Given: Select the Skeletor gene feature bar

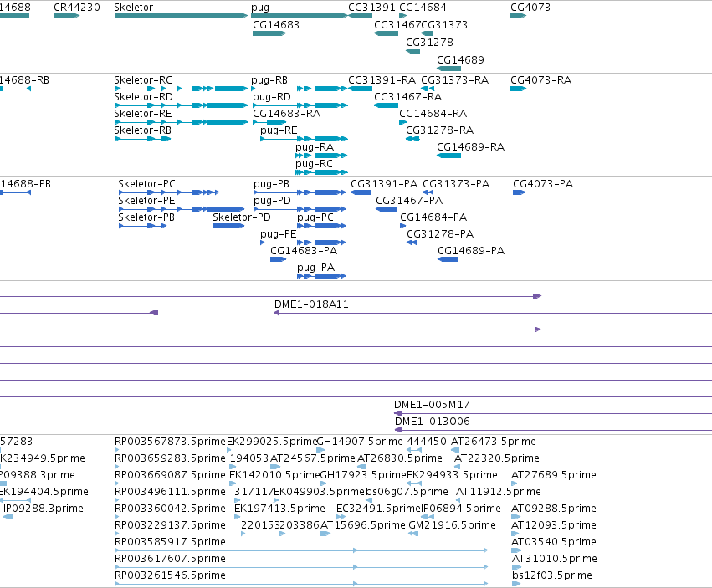Looking at the screenshot, I should tap(182, 16).
